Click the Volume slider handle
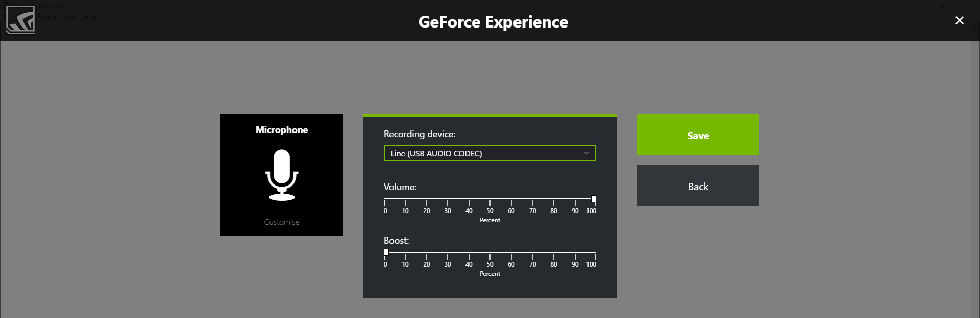 point(593,199)
